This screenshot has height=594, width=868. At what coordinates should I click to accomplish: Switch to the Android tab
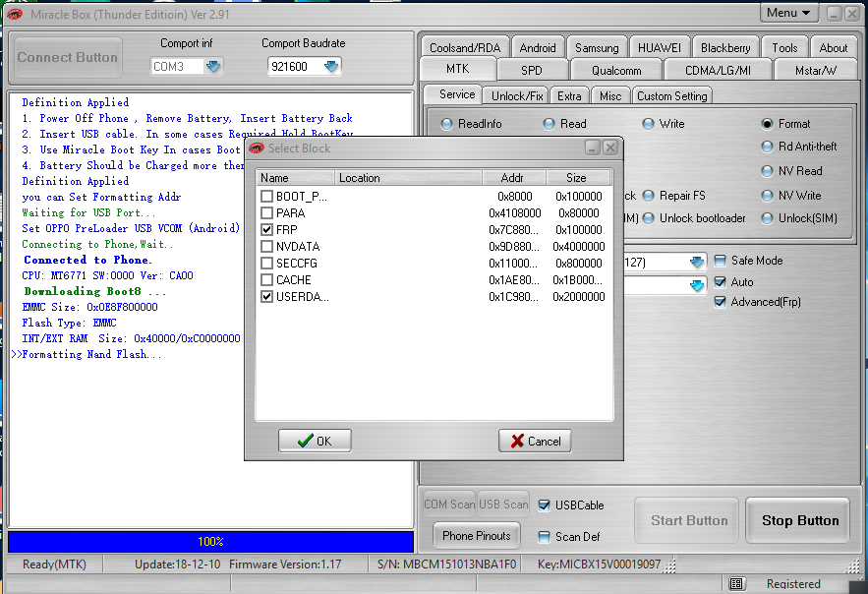pos(538,47)
